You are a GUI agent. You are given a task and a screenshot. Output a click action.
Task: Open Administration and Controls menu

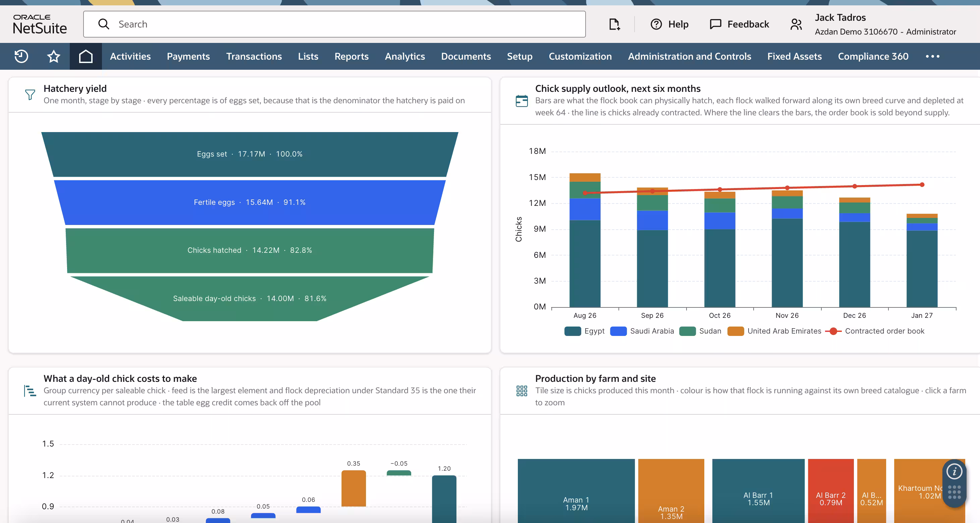tap(689, 56)
